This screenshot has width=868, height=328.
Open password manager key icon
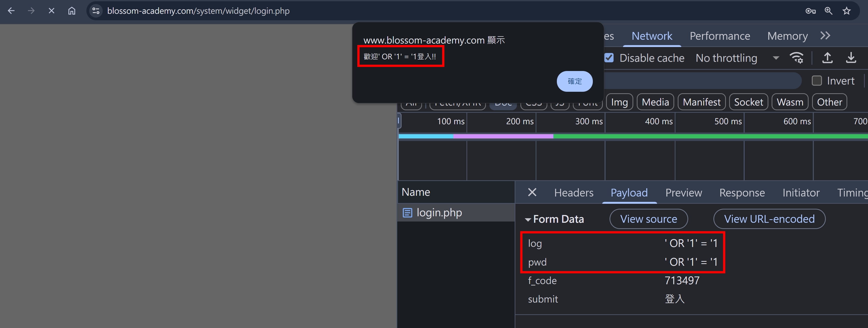pos(810,11)
